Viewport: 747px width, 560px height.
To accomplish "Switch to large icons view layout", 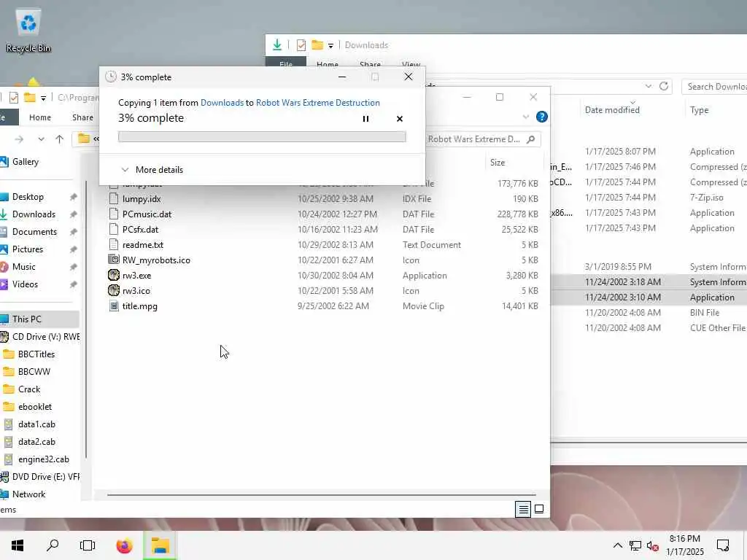I will 539,509.
